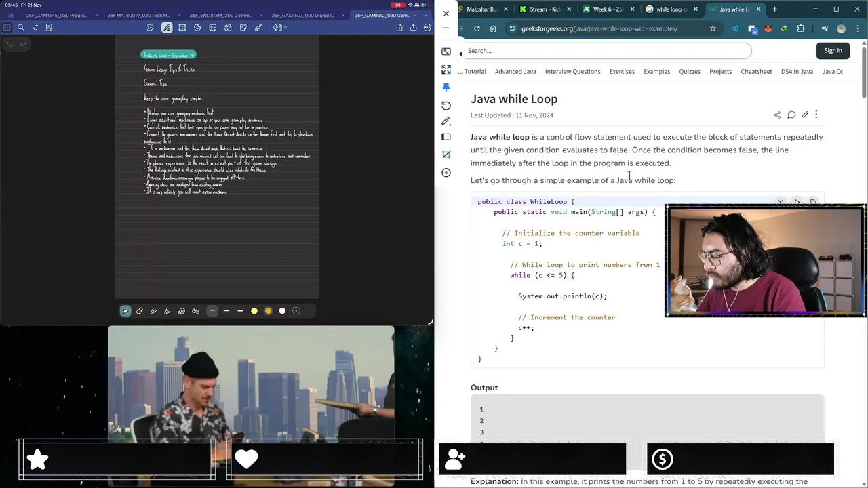Choose the thinnest stroke width
This screenshot has height=488, width=868.
(212, 311)
